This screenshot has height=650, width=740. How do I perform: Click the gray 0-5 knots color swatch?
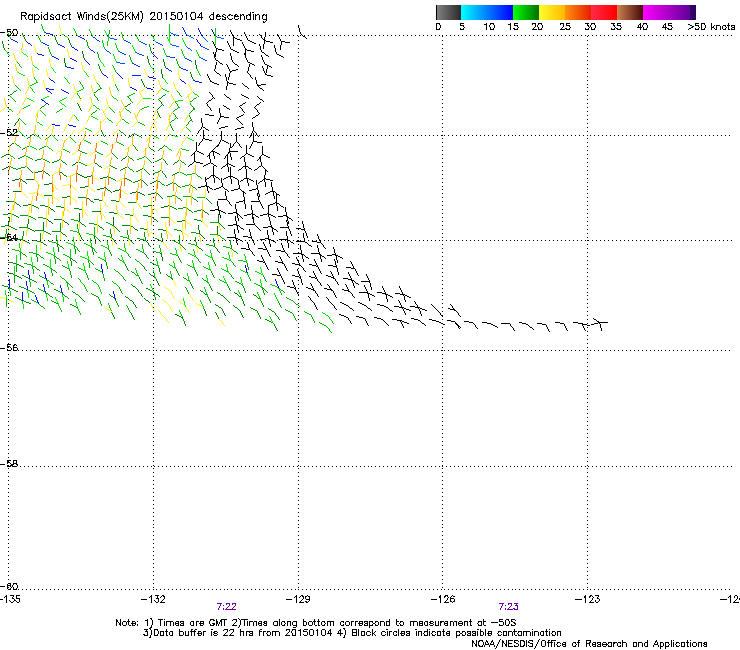(448, 12)
